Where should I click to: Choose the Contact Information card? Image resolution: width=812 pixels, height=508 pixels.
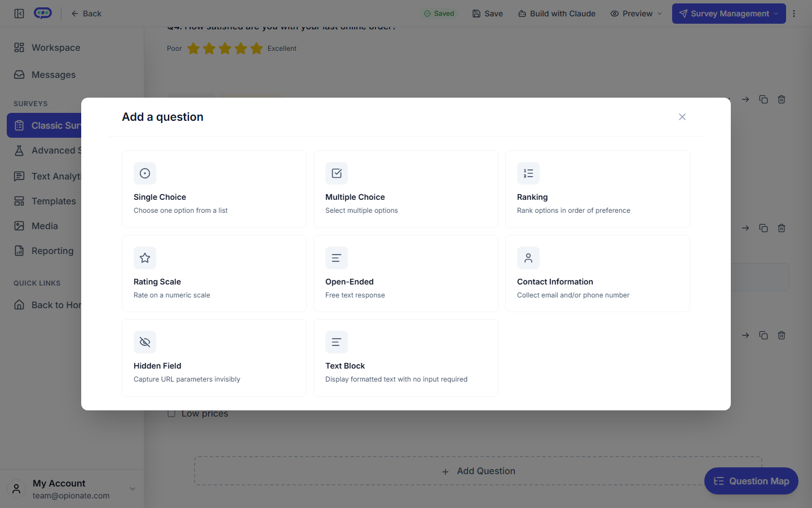point(598,274)
